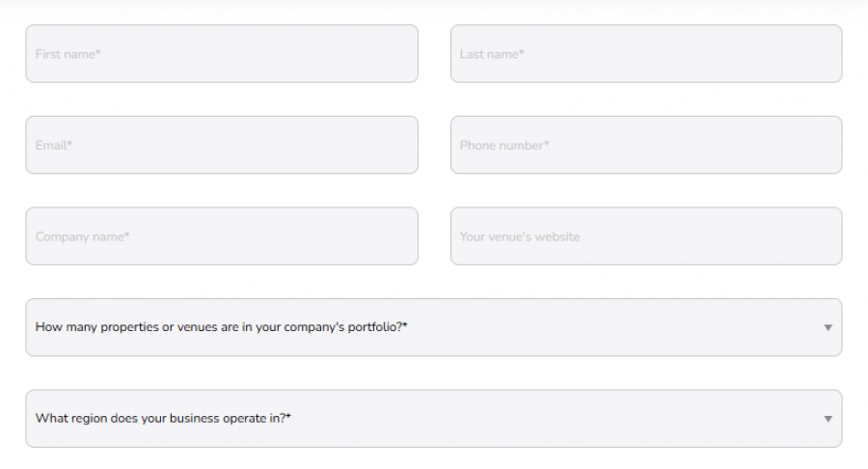Click the required asterisk after "Email"
The image size is (868, 469).
click(70, 144)
